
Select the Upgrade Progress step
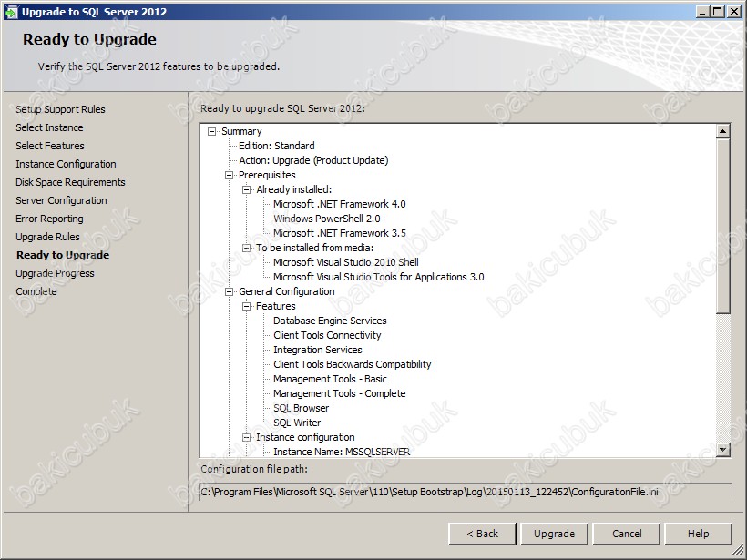55,273
